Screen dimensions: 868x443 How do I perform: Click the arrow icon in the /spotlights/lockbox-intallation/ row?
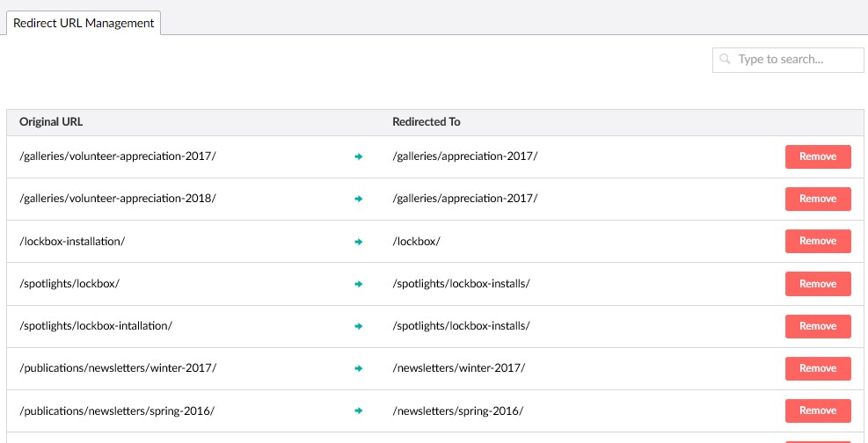(358, 326)
